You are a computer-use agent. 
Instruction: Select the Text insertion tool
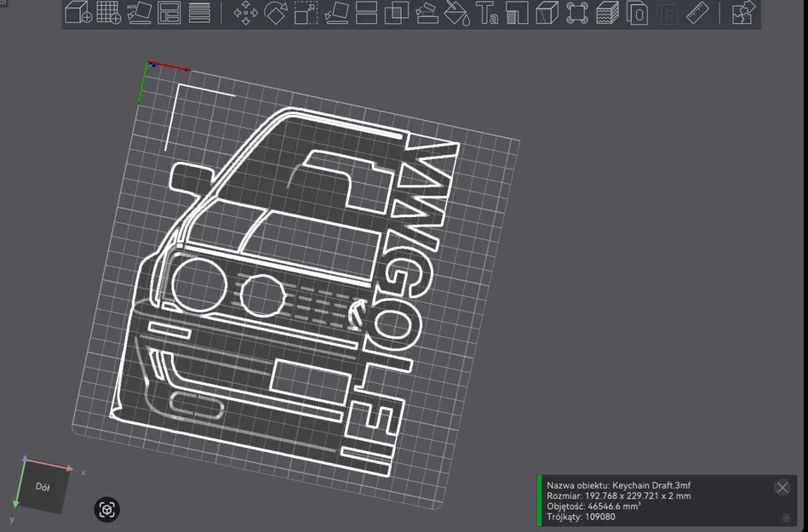pyautogui.click(x=488, y=14)
